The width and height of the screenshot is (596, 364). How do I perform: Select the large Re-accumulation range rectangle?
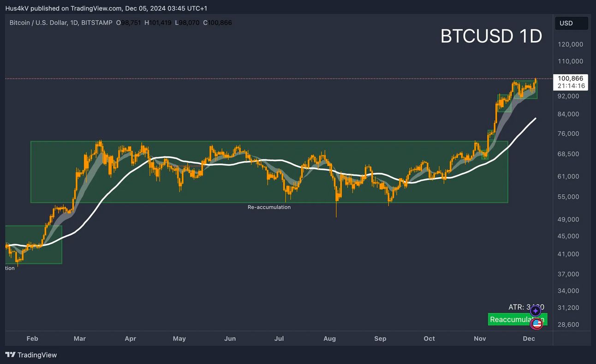click(269, 172)
